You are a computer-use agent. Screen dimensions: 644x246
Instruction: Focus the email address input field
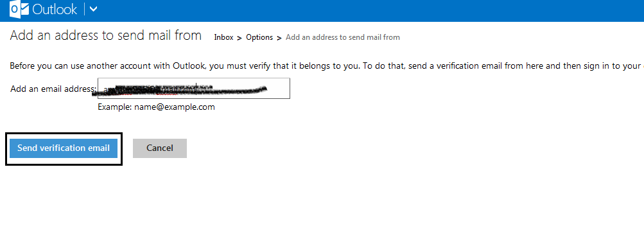pos(194,88)
